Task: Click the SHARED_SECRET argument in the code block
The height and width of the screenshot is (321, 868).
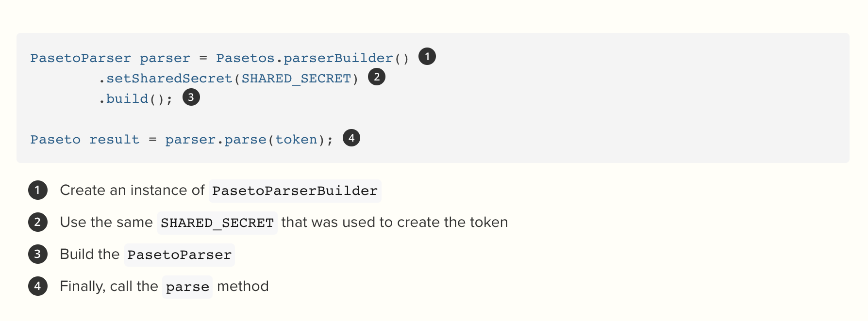Action: (x=296, y=79)
